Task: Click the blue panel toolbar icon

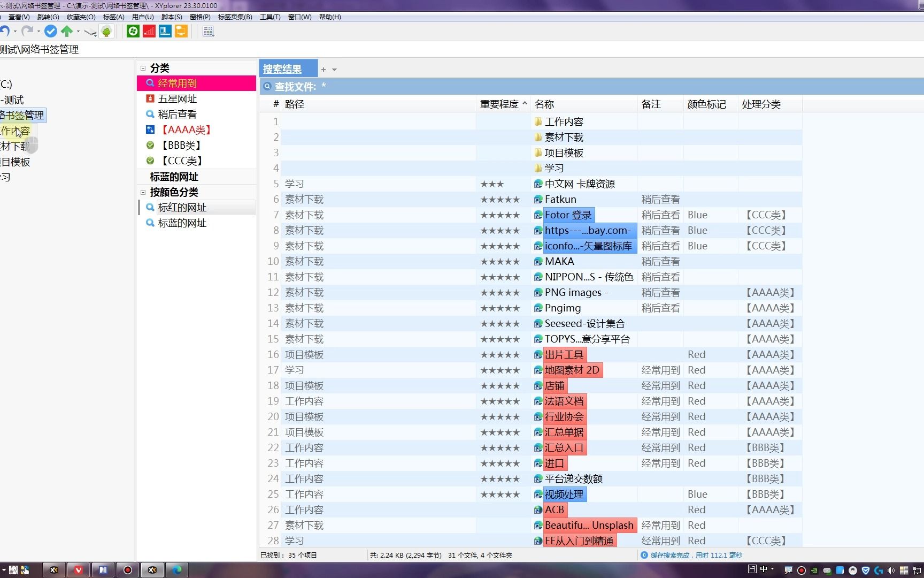Action: tap(165, 31)
